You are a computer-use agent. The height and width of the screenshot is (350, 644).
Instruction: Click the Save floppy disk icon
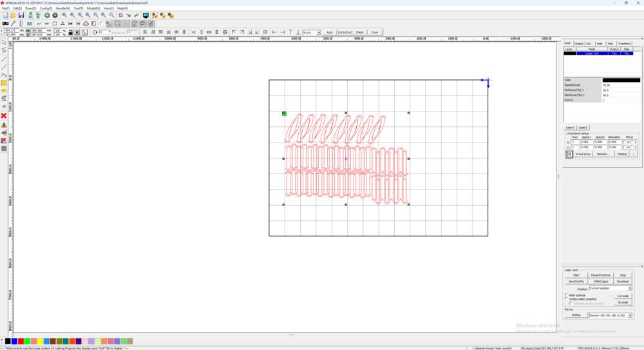[21, 15]
